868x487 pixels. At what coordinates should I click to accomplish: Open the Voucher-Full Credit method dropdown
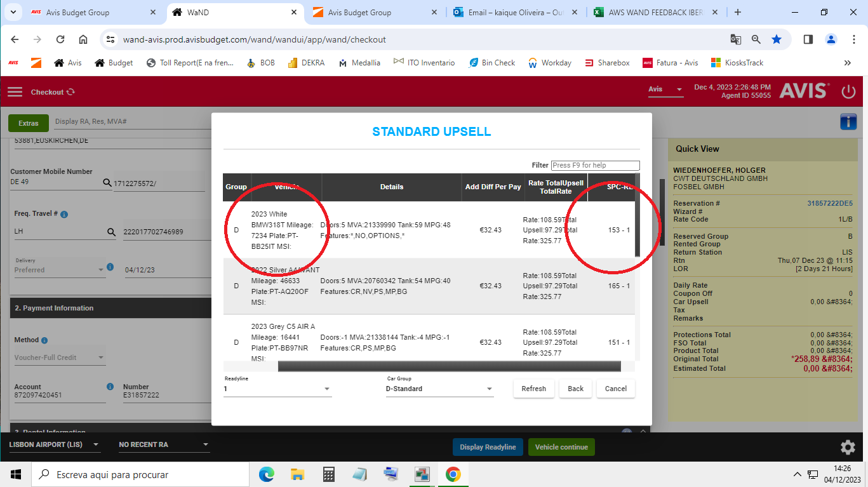pos(59,357)
